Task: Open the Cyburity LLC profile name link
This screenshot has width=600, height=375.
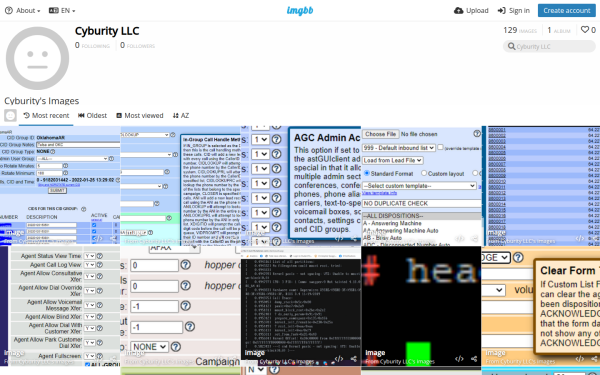Action: tap(107, 31)
